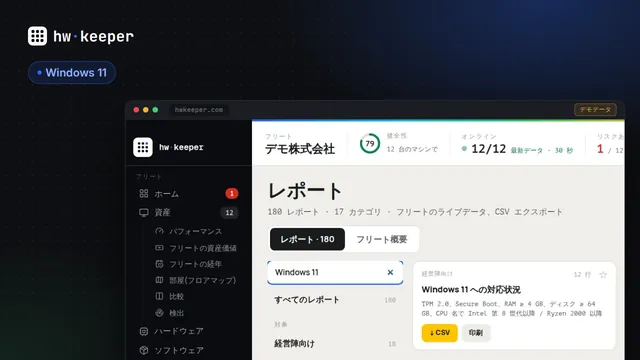
Task: Click the large hw·keeper logo at top left
Action: [x=80, y=36]
